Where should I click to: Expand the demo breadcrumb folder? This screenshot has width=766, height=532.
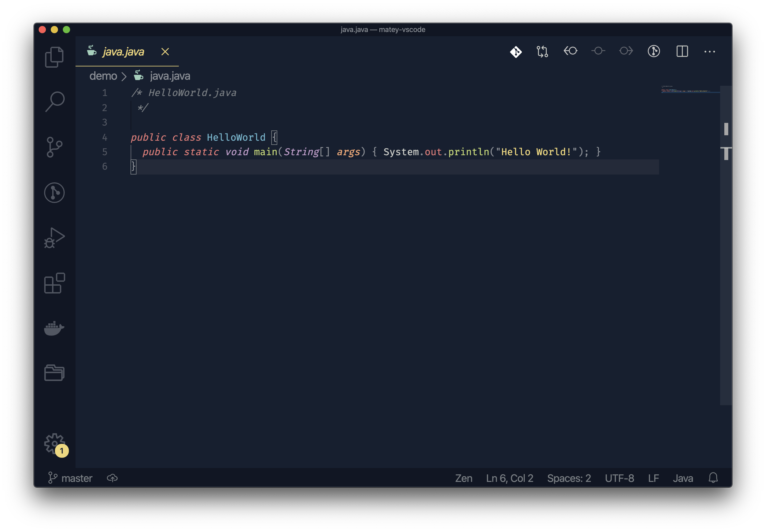pos(103,76)
